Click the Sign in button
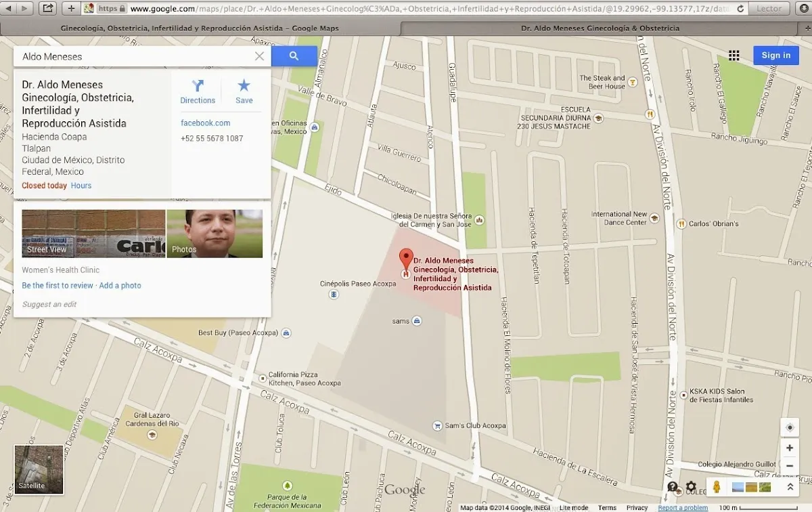The height and width of the screenshot is (512, 812). tap(775, 56)
